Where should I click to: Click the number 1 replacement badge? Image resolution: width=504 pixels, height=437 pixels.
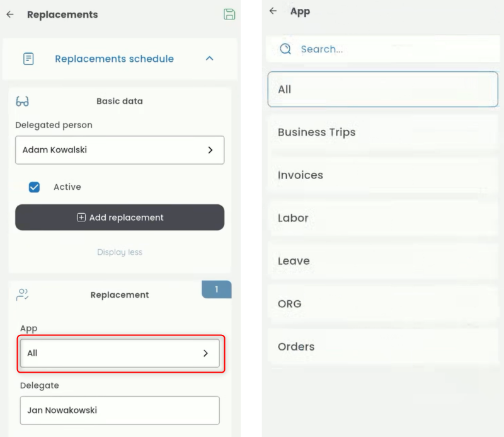(x=216, y=289)
